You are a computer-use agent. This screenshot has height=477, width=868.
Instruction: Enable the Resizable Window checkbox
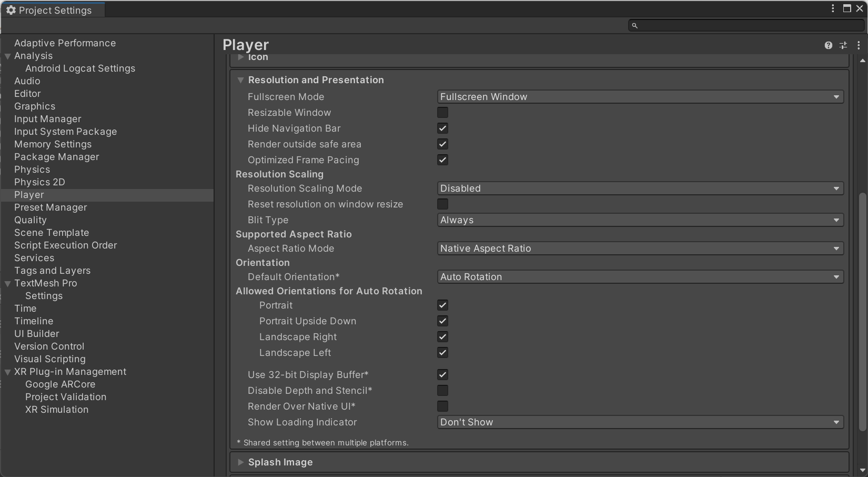442,113
